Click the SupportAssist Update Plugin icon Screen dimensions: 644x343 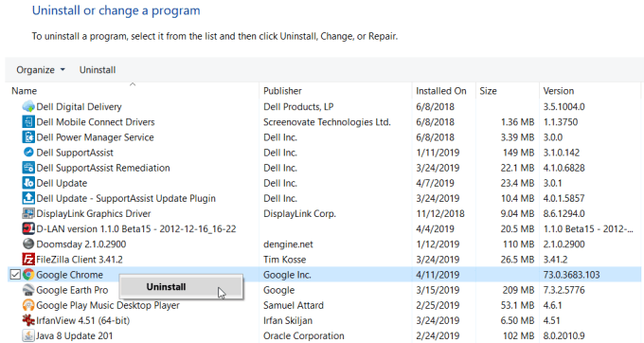pyautogui.click(x=28, y=198)
